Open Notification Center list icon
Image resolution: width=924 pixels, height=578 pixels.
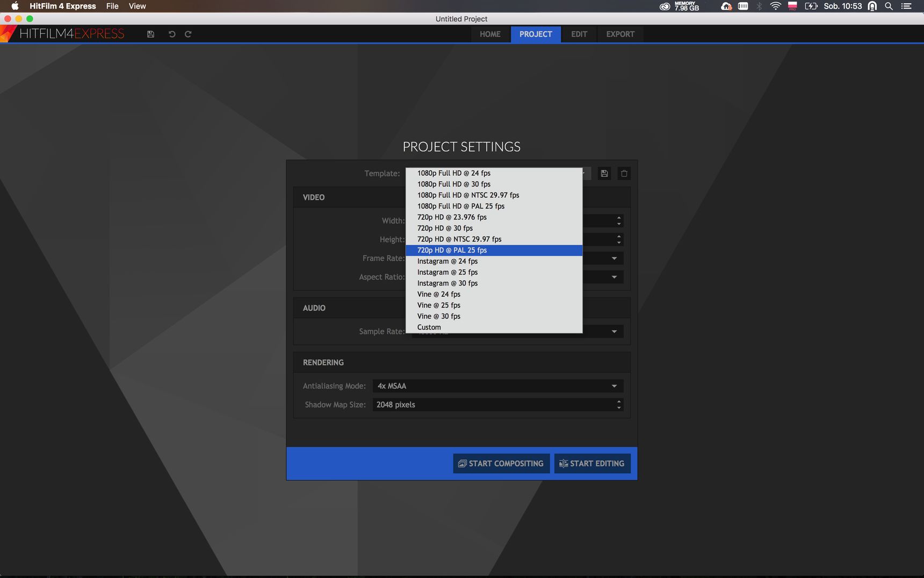click(x=906, y=6)
